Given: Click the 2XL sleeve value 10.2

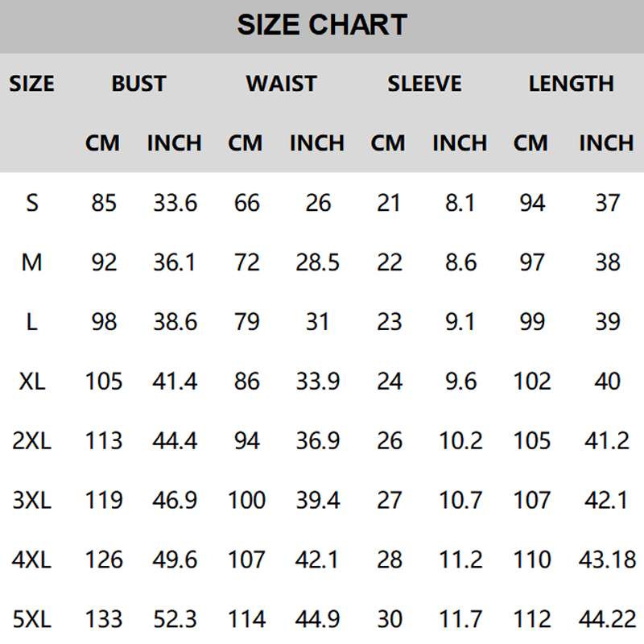Looking at the screenshot, I should (460, 440).
